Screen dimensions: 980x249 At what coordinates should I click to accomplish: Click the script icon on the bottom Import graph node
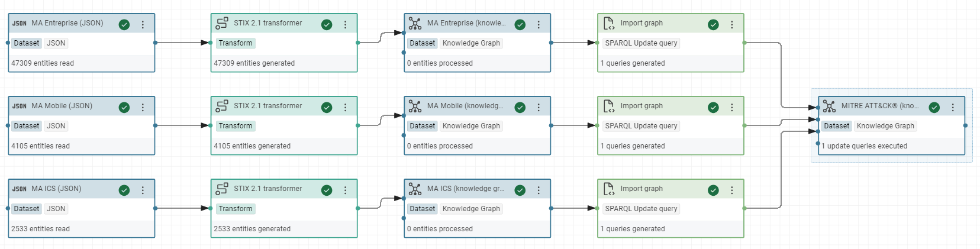[608, 189]
